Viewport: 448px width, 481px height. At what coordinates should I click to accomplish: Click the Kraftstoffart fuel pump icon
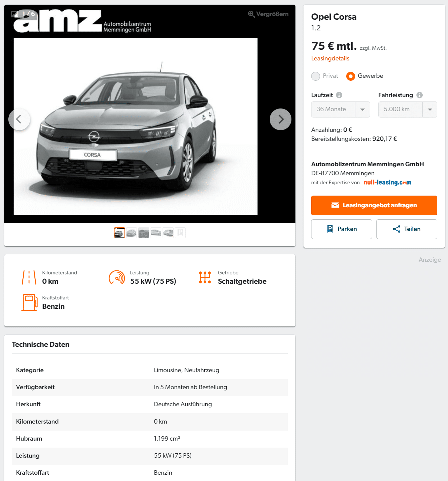click(30, 302)
